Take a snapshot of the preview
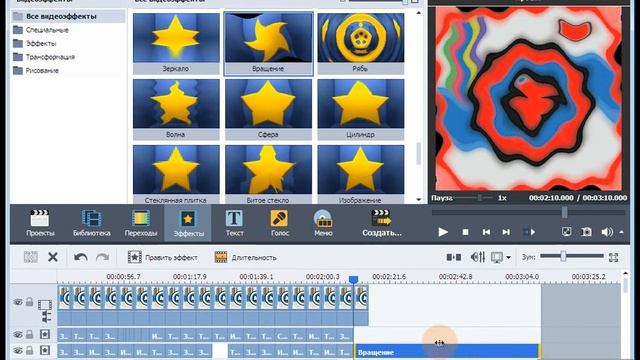Image resolution: width=640 pixels, height=360 pixels. click(x=587, y=232)
